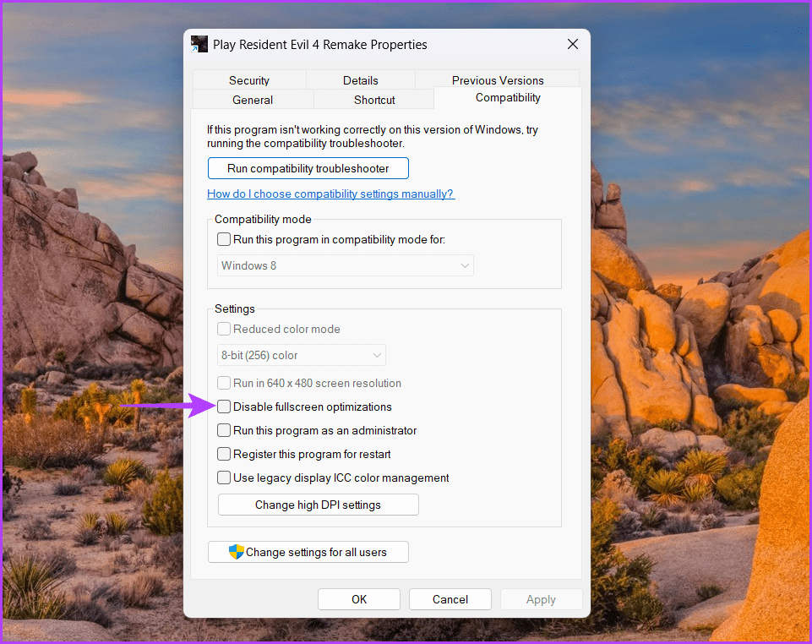Select the General tab
Viewport: 812px width, 644px height.
[x=253, y=100]
